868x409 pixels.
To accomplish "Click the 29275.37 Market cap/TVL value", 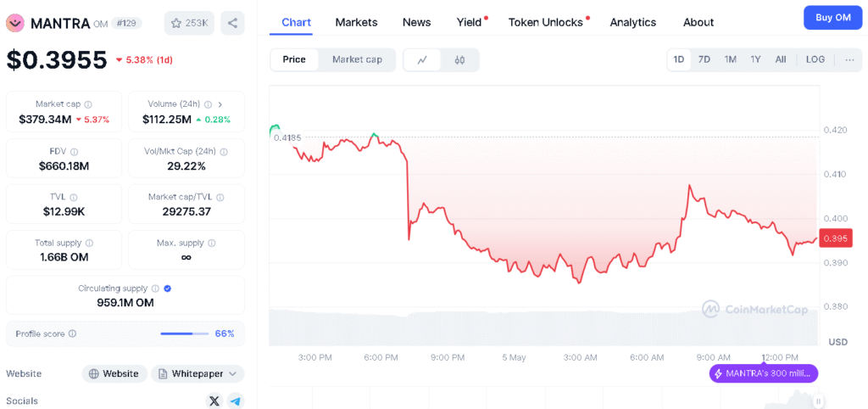I will (x=186, y=211).
